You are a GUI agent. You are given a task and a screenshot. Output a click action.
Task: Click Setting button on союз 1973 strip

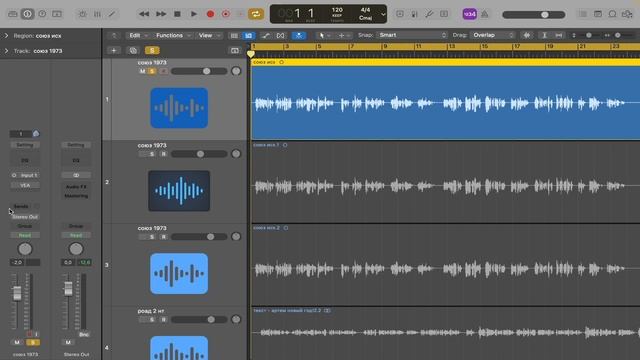click(24, 145)
